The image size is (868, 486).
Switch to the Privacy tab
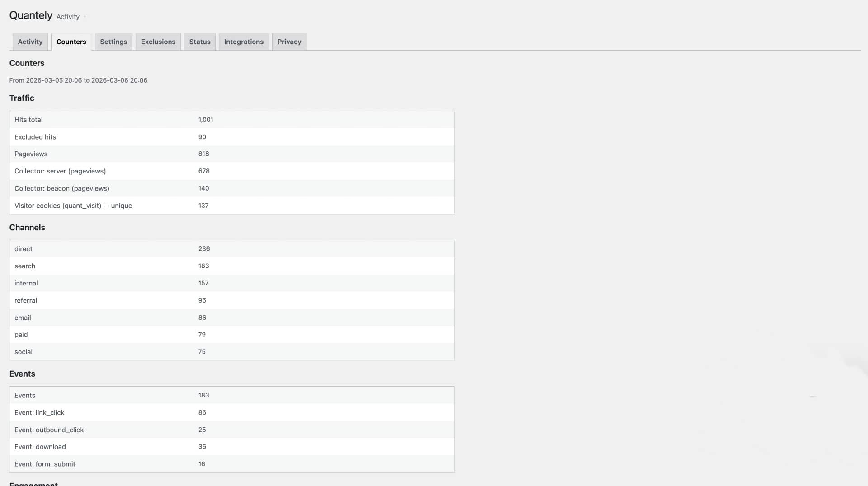289,42
